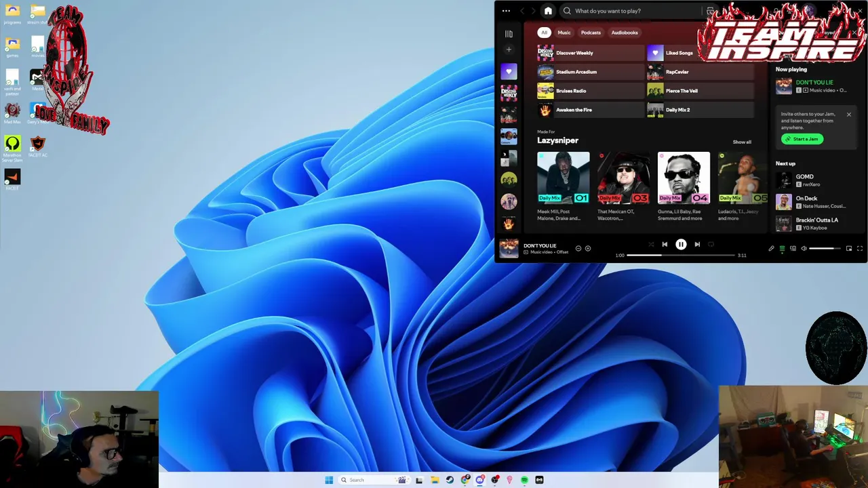Open File Explorer from taskbar

pos(435,480)
